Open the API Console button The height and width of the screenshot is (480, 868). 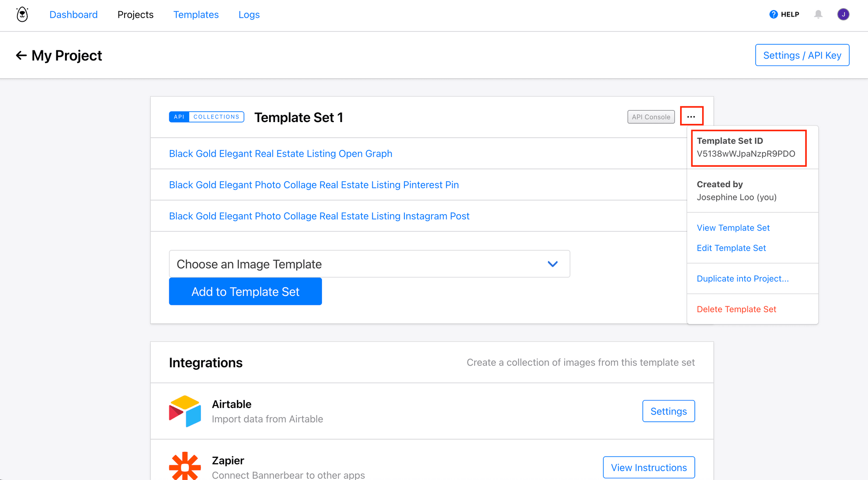click(x=651, y=117)
